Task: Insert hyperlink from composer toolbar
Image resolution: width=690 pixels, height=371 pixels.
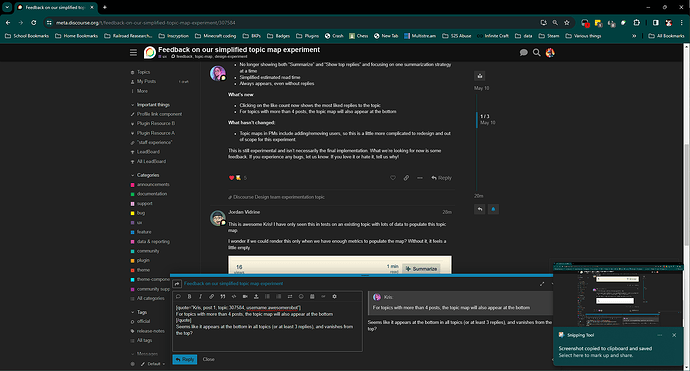Action: point(212,297)
